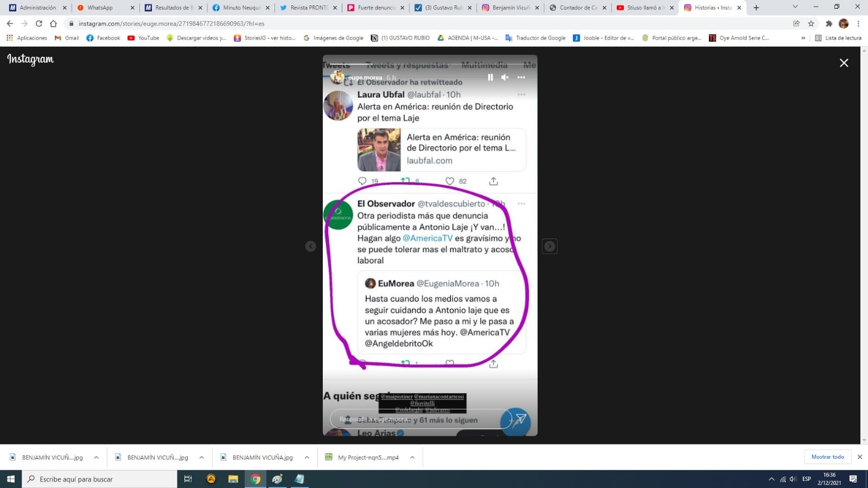This screenshot has width=868, height=488.
Task: Open the Chrome three-dot menu
Action: point(858,23)
